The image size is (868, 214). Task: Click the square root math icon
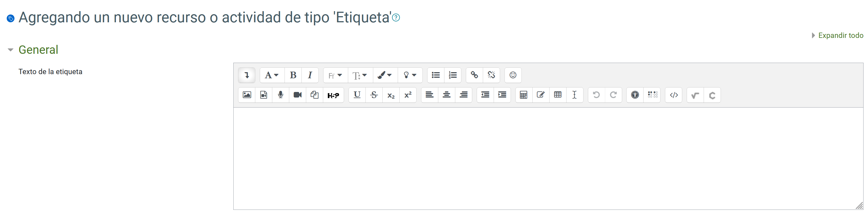[695, 95]
